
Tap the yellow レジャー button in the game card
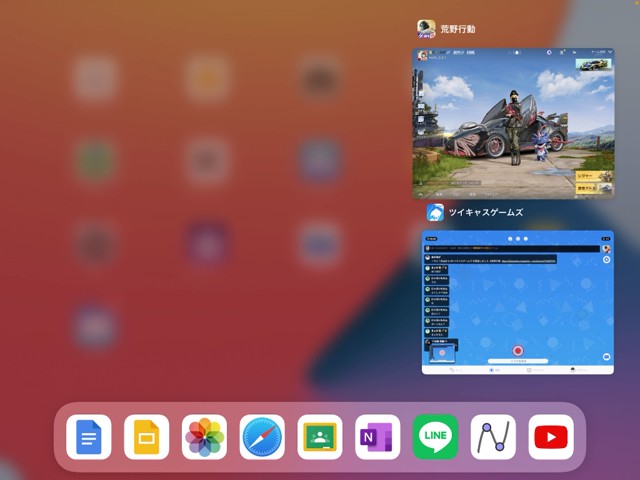coord(594,176)
